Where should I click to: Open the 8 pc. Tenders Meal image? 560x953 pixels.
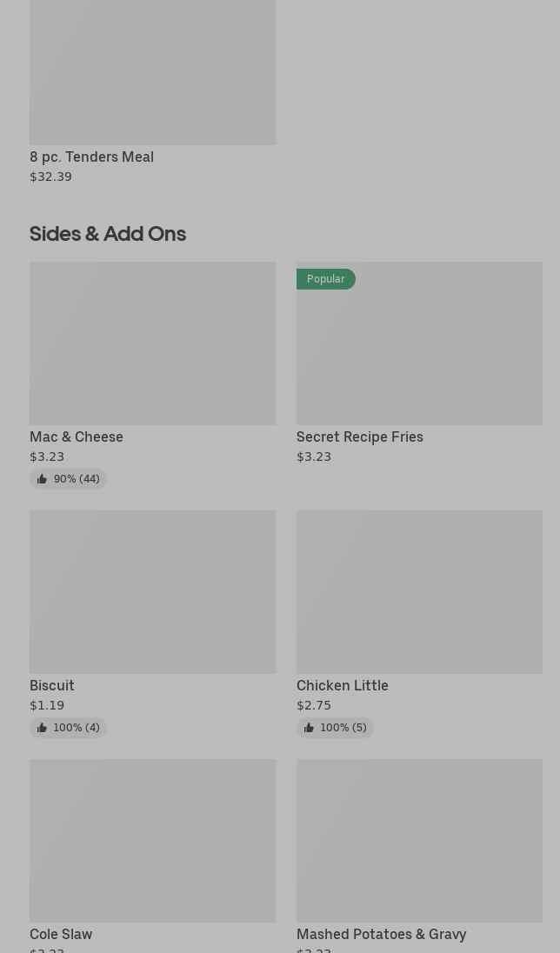coord(152,72)
